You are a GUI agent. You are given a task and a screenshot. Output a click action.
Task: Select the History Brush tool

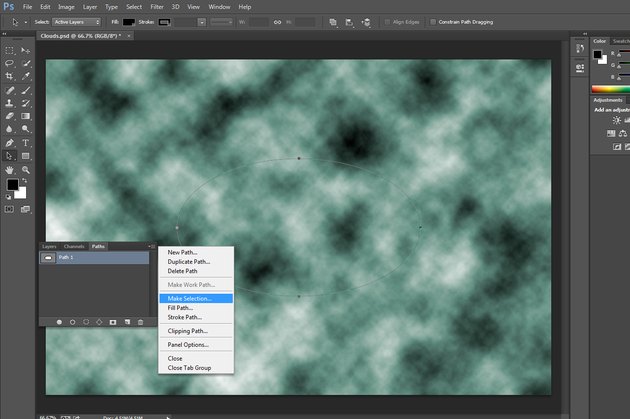(x=25, y=103)
